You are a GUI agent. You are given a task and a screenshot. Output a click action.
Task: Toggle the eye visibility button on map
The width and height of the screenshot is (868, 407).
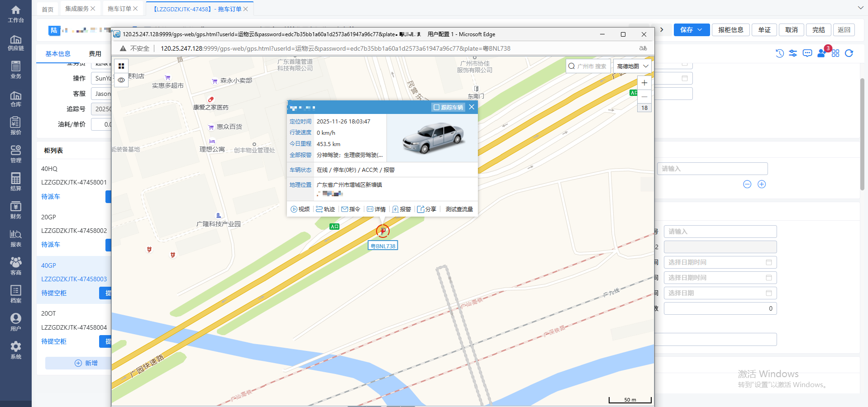121,80
